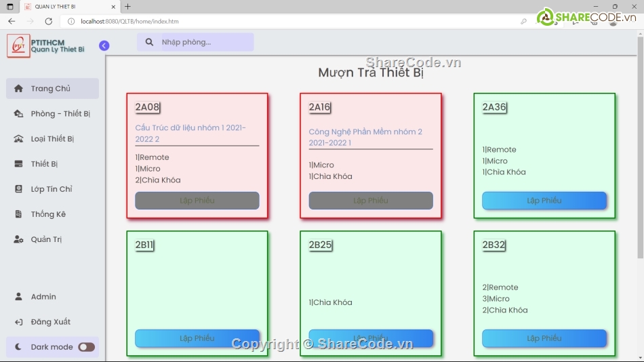Click the Phòng - Thiết Bị sidebar icon
Viewport: 644px width, 362px height.
click(x=18, y=114)
